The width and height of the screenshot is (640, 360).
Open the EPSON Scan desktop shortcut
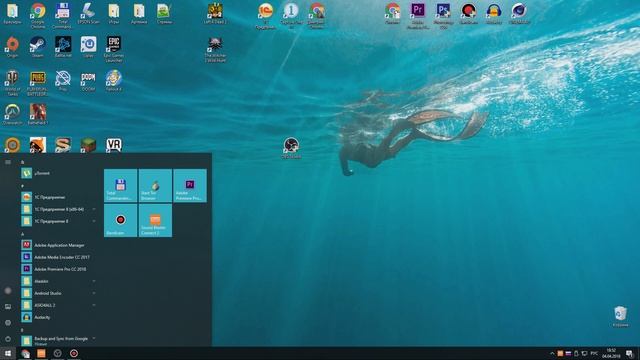click(88, 13)
